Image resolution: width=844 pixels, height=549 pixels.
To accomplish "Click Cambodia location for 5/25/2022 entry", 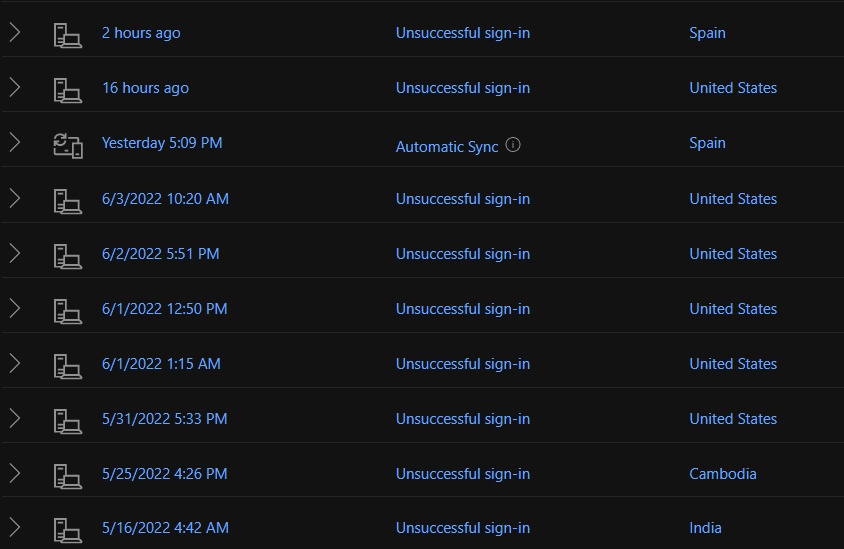I will point(723,474).
